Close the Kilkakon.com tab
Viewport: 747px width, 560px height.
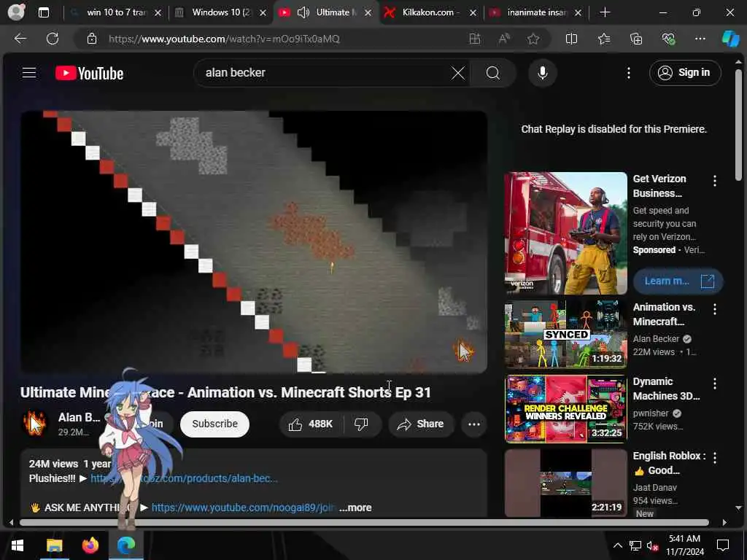point(473,13)
